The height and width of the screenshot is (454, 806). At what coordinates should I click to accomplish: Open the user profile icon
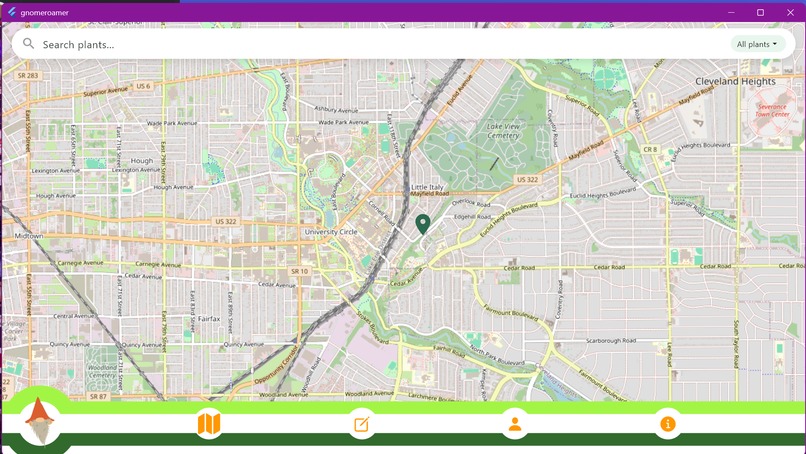click(515, 424)
